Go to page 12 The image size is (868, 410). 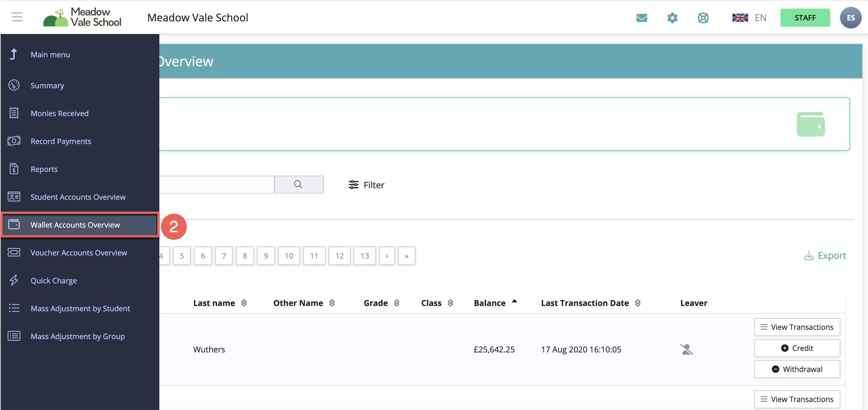[x=339, y=255]
